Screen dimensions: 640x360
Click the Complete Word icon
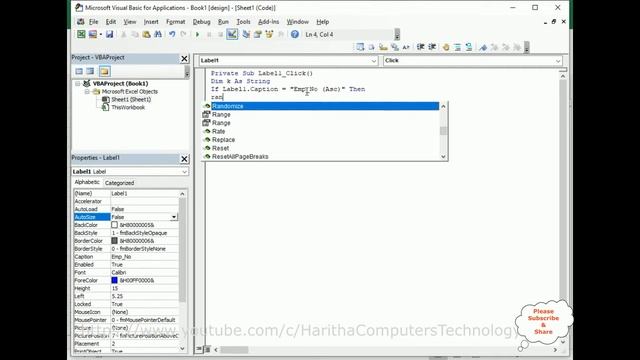tap(406, 47)
